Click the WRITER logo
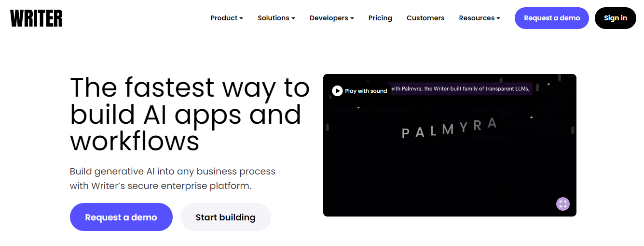The width and height of the screenshot is (644, 246). [36, 18]
